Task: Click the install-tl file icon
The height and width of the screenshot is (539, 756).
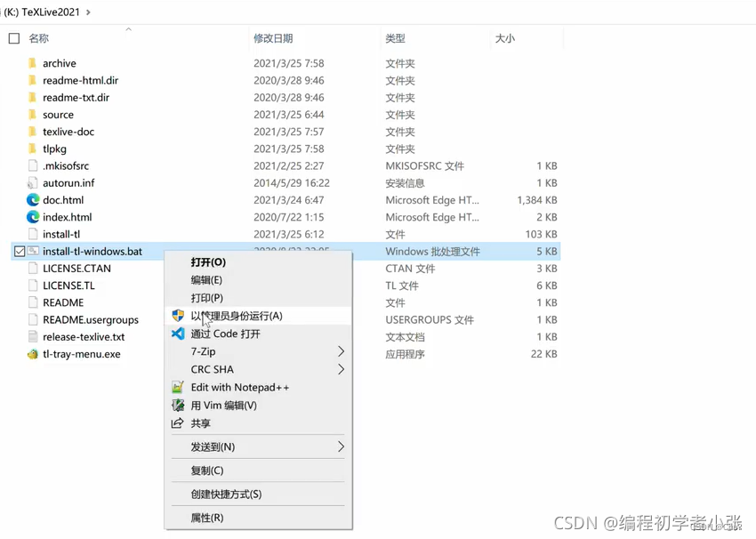Action: pyautogui.click(x=33, y=234)
